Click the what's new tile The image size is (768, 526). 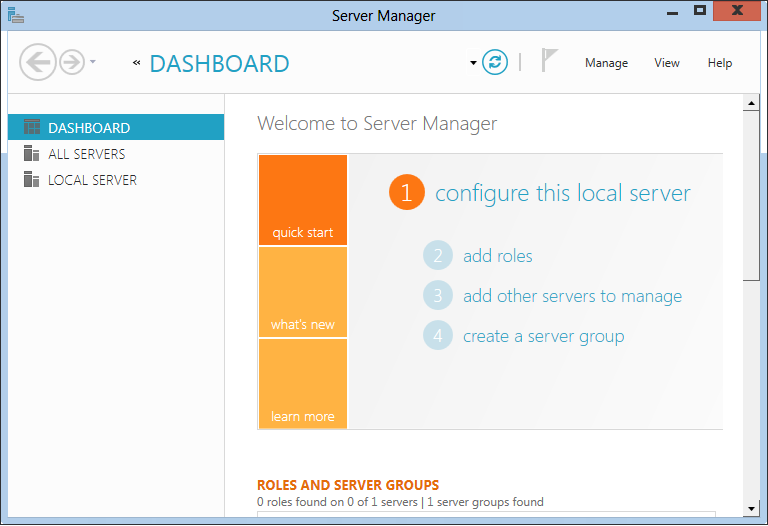[303, 292]
